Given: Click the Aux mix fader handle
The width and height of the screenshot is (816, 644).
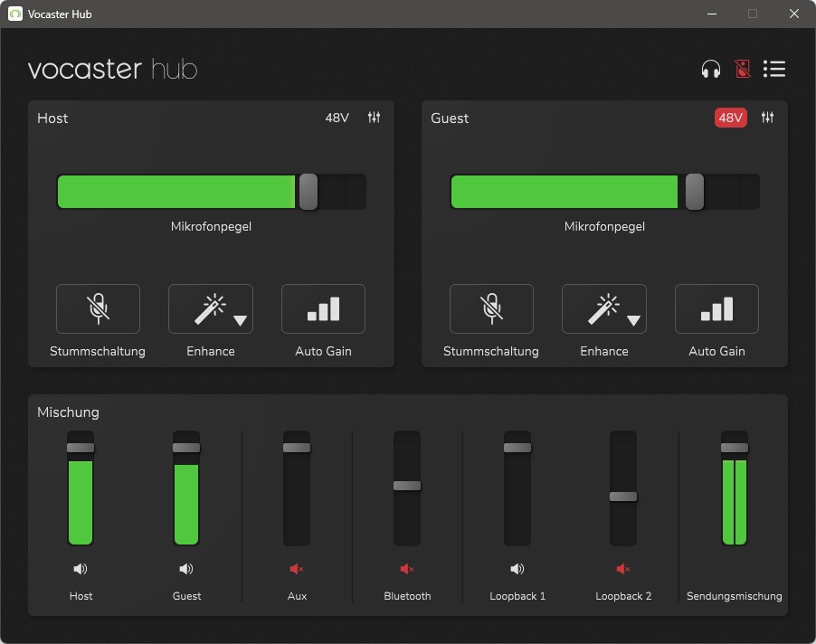Looking at the screenshot, I should 297,448.
